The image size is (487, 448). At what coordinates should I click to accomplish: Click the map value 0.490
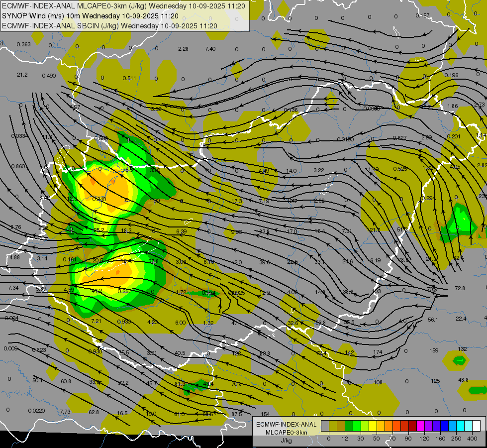point(49,76)
